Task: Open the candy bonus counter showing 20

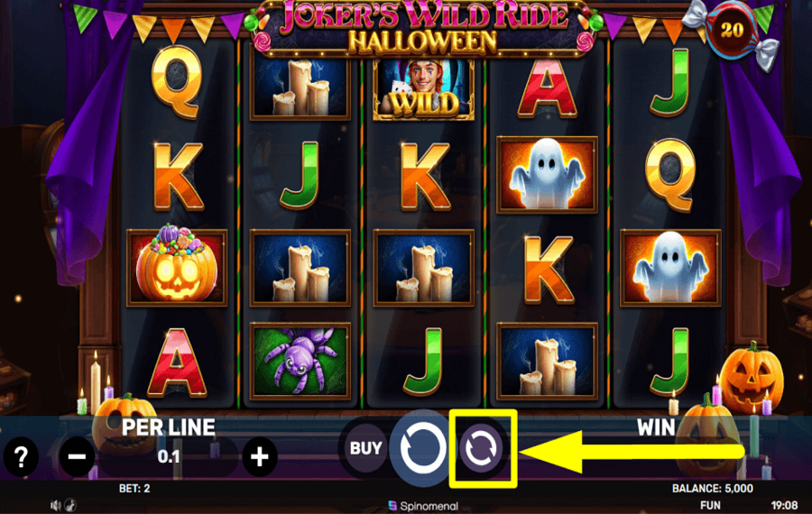Action: tap(732, 31)
